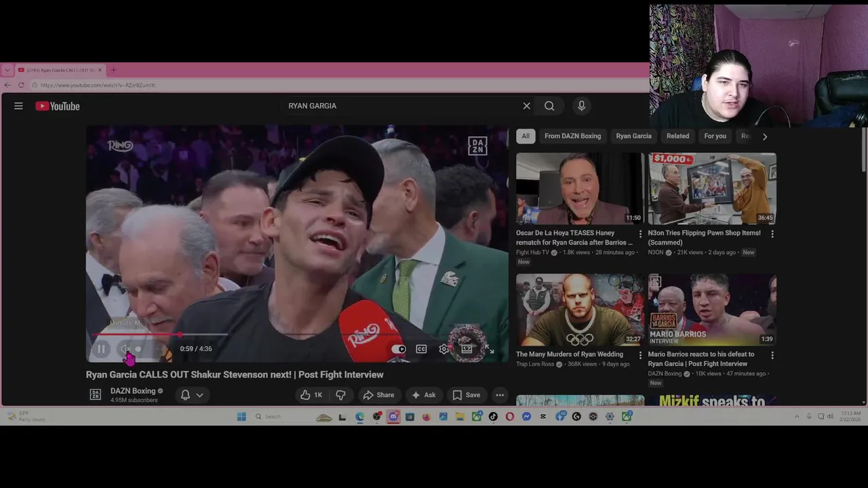Open the Opera taskbar icon

[510, 417]
